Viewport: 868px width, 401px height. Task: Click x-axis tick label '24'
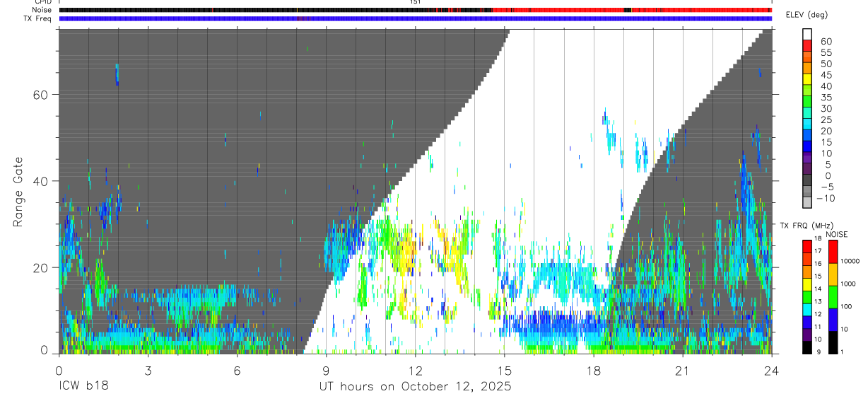pos(771,370)
